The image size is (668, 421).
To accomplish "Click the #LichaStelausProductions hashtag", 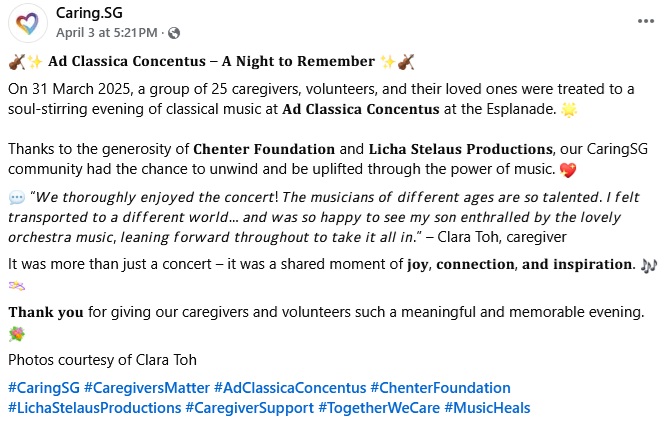I will point(94,407).
